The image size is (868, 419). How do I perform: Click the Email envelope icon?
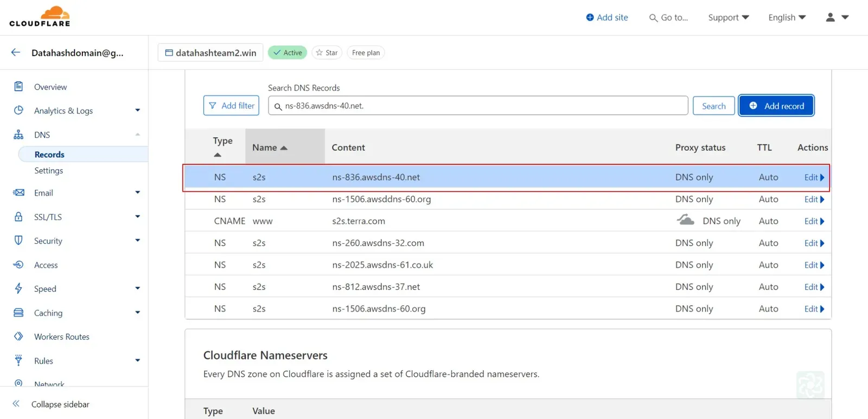[18, 192]
